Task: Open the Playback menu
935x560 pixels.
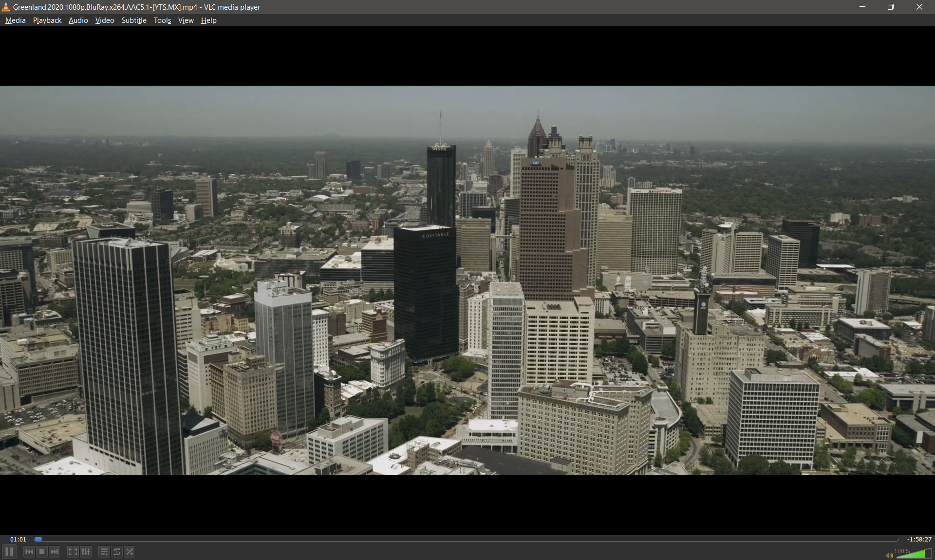Action: (47, 20)
